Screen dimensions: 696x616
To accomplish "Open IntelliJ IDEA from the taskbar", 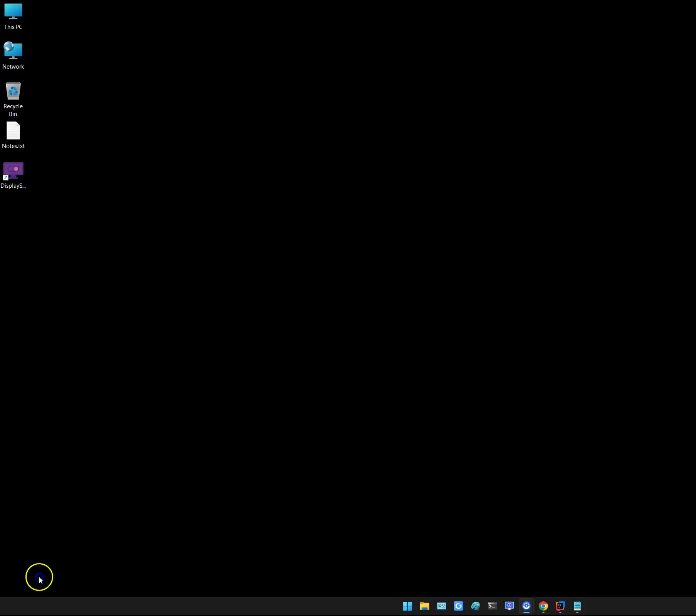I will (x=560, y=606).
